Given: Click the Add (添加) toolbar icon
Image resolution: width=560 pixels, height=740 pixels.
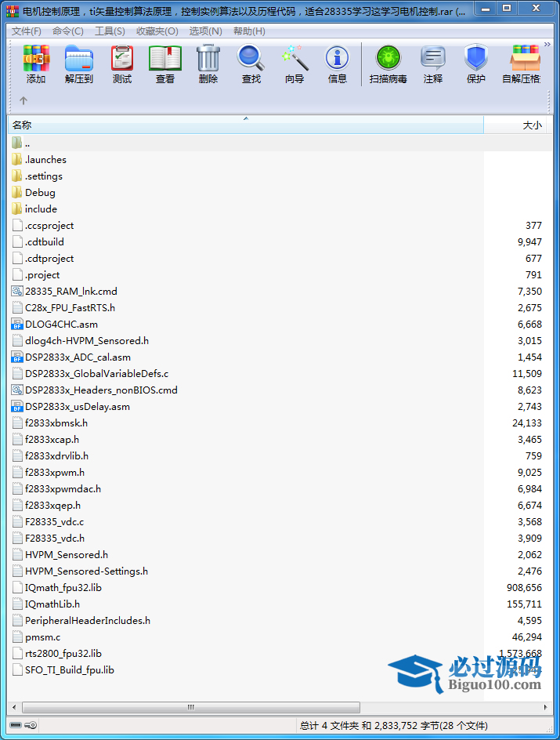Looking at the screenshot, I should click(36, 64).
